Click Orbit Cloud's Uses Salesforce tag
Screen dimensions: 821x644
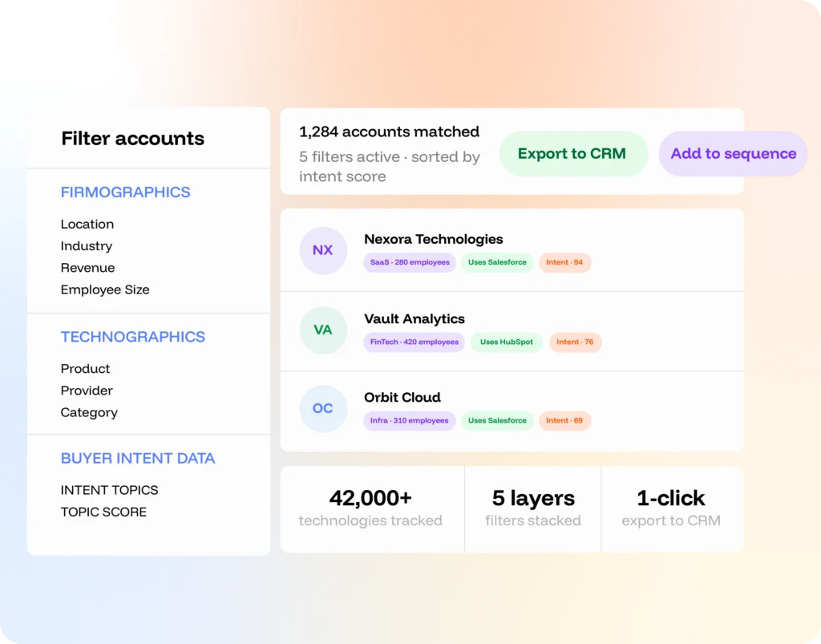(497, 420)
